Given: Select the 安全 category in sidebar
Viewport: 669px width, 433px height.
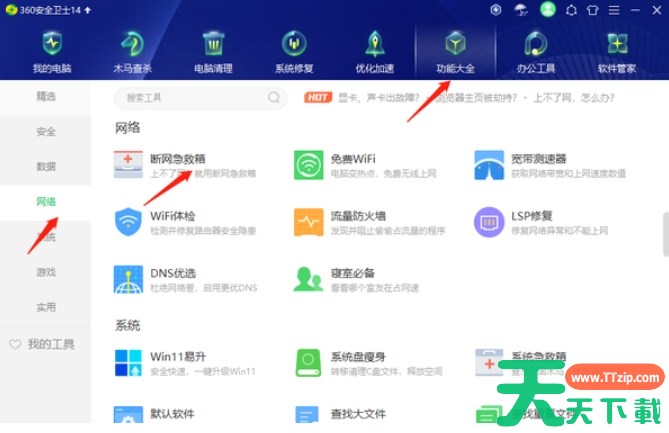Looking at the screenshot, I should point(46,132).
